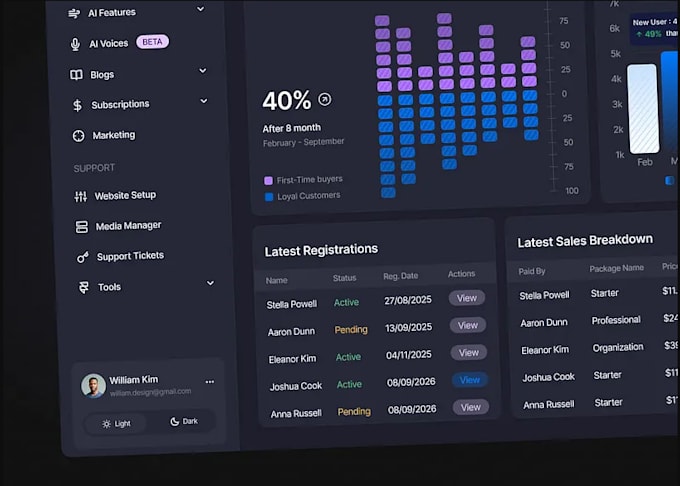Open the three-dot menu beside William Kim

tap(209, 382)
